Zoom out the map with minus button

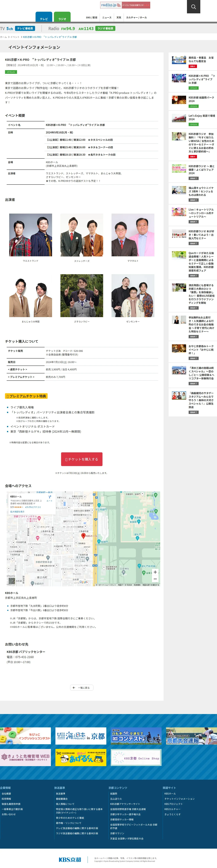155,579
